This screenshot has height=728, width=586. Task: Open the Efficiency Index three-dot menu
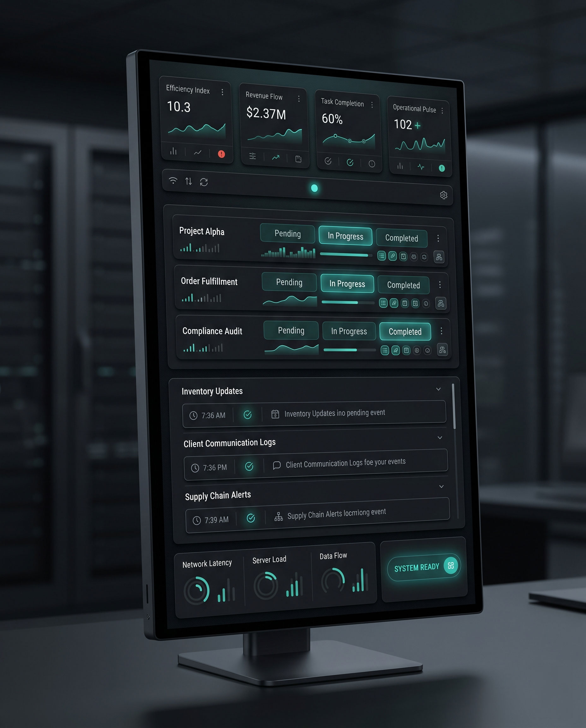tap(222, 92)
